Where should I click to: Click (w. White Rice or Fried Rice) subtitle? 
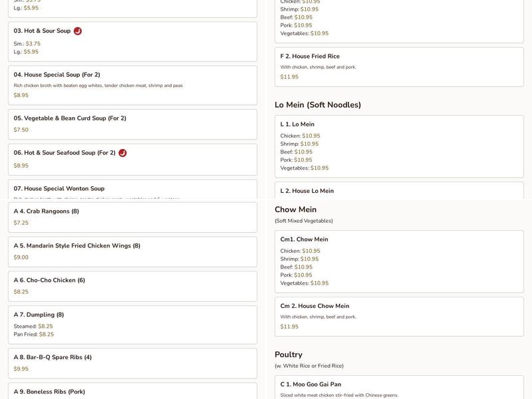(309, 366)
